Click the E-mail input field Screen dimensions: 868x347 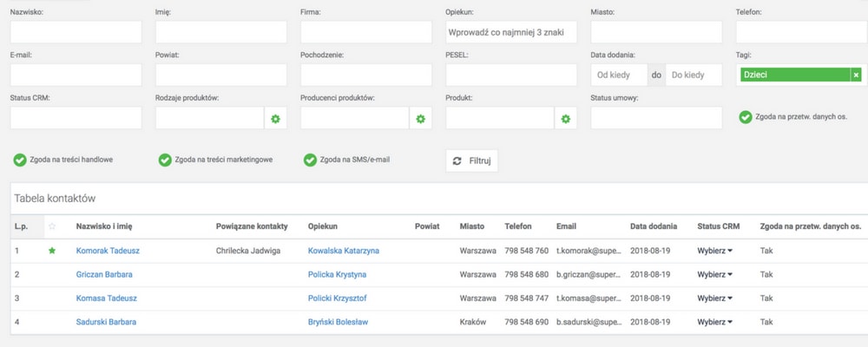click(76, 75)
